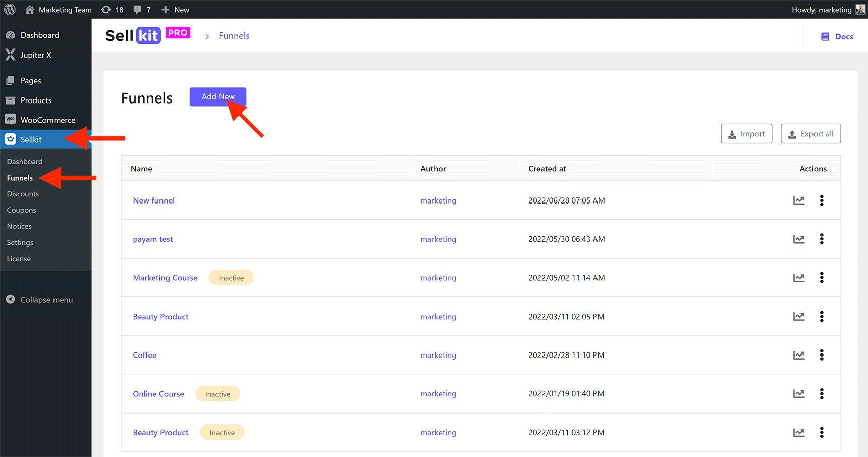Click the Inactive badge on Marketing Course
This screenshot has height=457, width=868.
(231, 278)
